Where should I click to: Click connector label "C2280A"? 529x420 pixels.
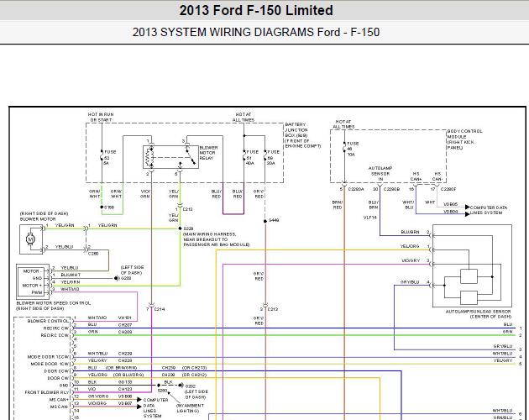click(356, 189)
